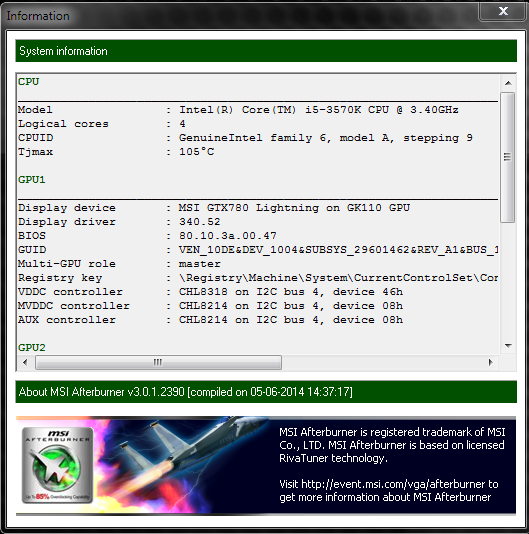The width and height of the screenshot is (529, 534).
Task: Click the MSI GTX780 Lightning value
Action: [x=294, y=208]
